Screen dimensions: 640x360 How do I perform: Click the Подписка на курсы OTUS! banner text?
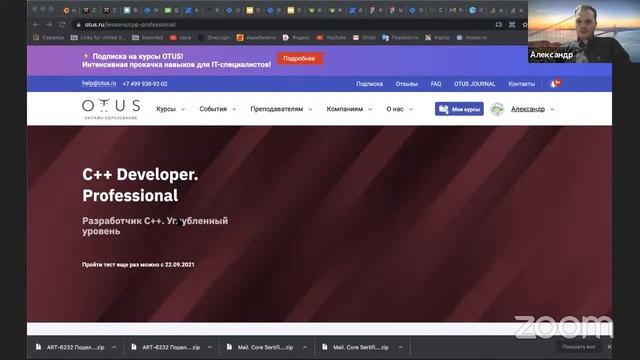tap(138, 56)
